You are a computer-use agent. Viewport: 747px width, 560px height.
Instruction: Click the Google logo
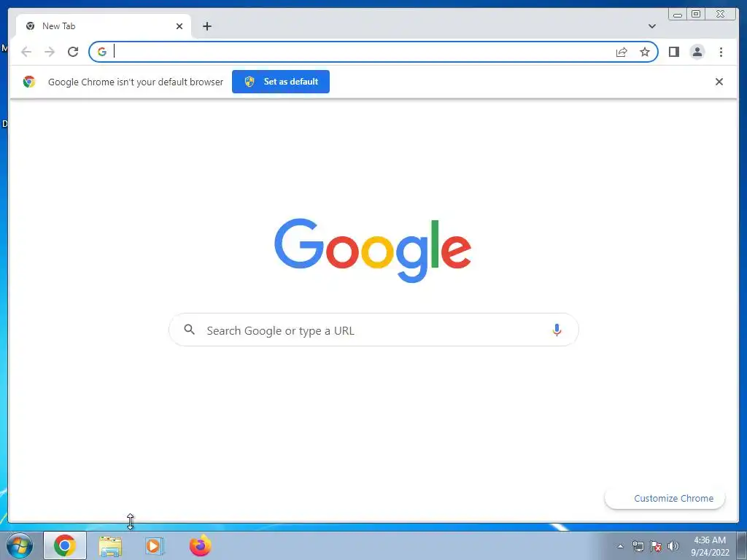coord(373,250)
